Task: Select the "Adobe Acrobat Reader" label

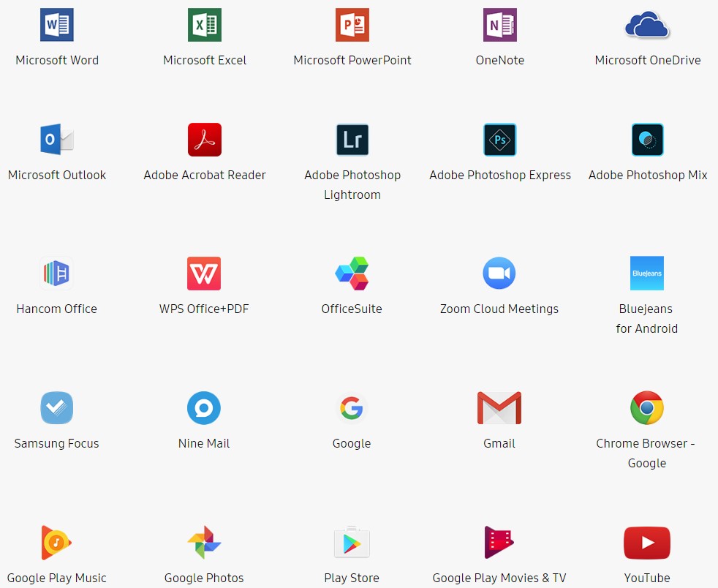Action: pyautogui.click(x=205, y=175)
